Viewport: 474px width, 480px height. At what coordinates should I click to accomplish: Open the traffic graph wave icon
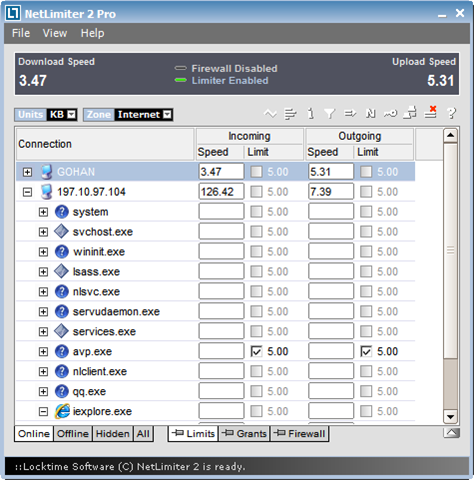click(x=270, y=114)
